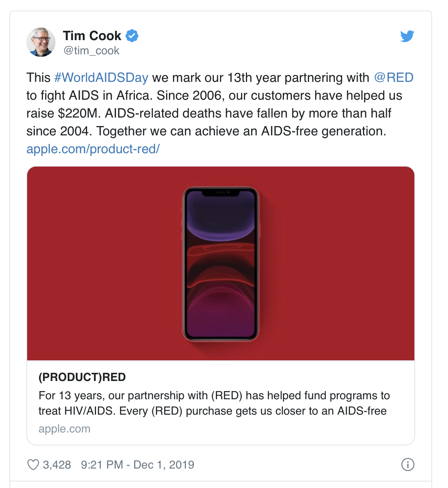Open the #WorldAIDSDay hashtag
The width and height of the screenshot is (448, 488).
[x=101, y=77]
